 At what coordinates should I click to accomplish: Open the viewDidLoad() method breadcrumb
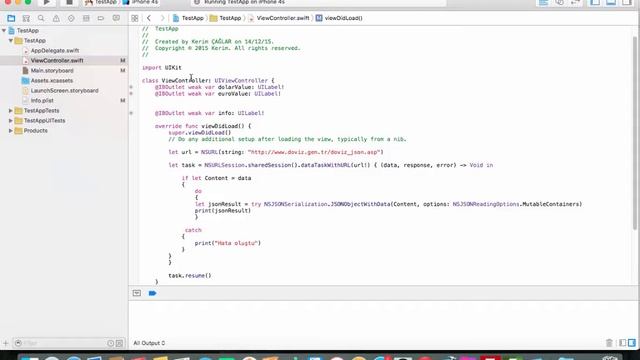click(x=339, y=18)
